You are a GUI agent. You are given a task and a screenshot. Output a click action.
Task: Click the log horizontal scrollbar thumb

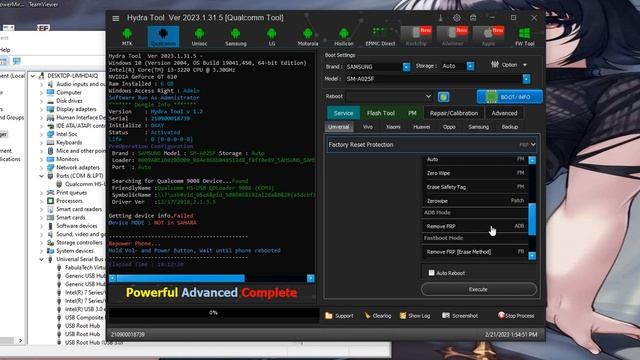180,278
